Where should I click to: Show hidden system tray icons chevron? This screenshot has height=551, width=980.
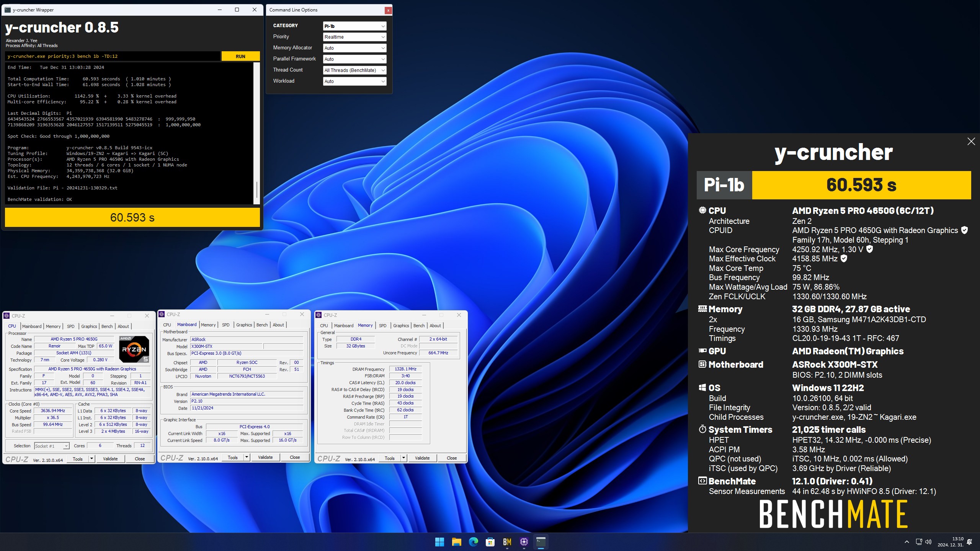point(906,542)
